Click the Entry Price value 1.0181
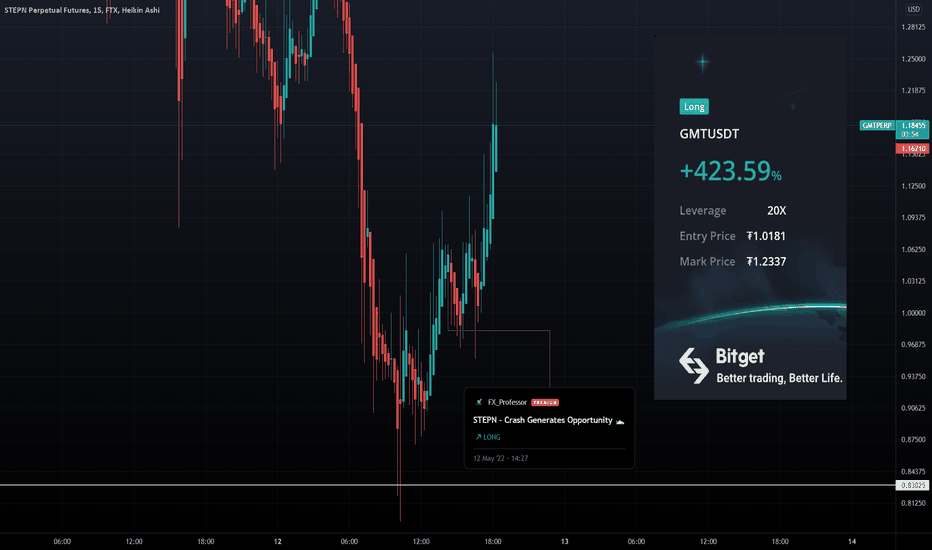 click(766, 236)
